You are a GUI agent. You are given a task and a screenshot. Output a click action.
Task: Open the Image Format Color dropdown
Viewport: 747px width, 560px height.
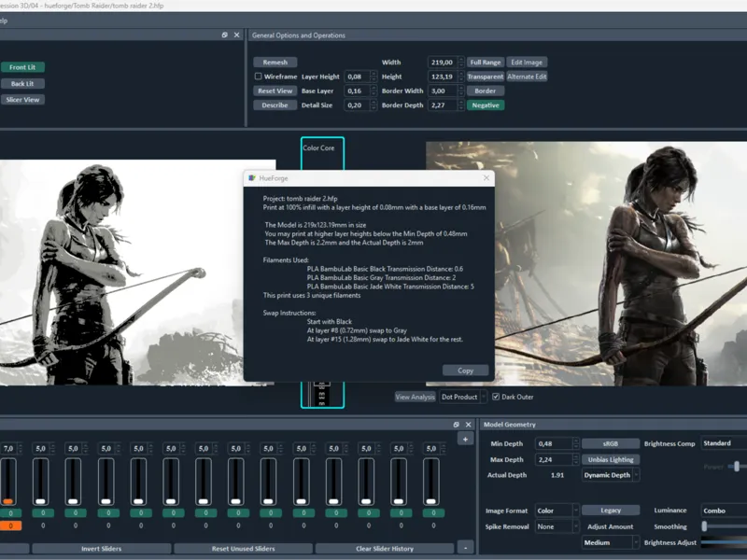tap(557, 511)
